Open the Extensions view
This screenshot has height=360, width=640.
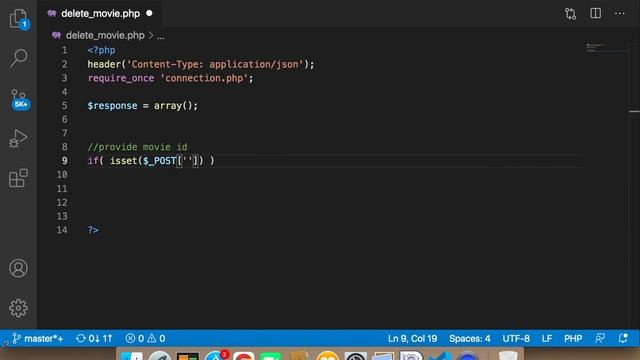pos(19,178)
